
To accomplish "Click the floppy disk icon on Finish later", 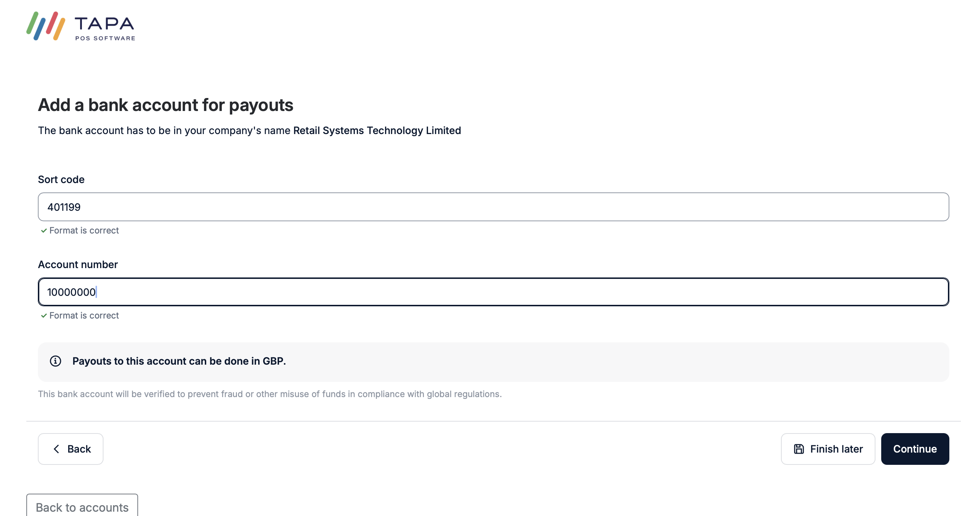I will [799, 449].
